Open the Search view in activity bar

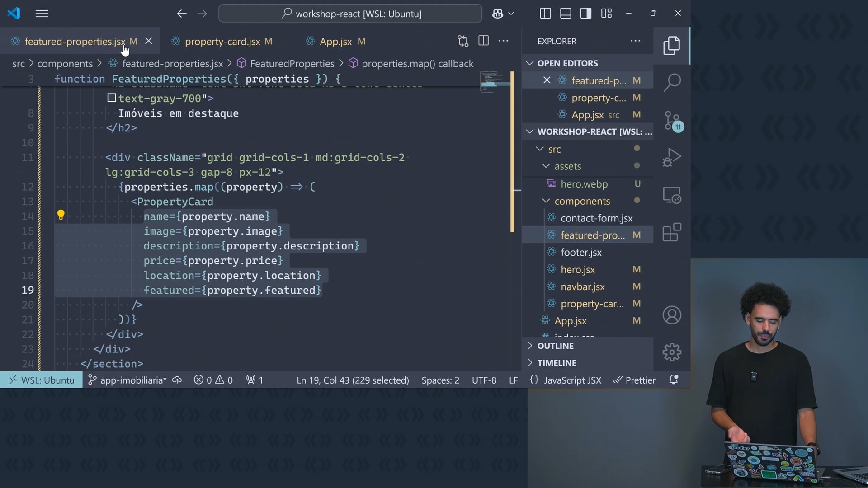tap(672, 82)
